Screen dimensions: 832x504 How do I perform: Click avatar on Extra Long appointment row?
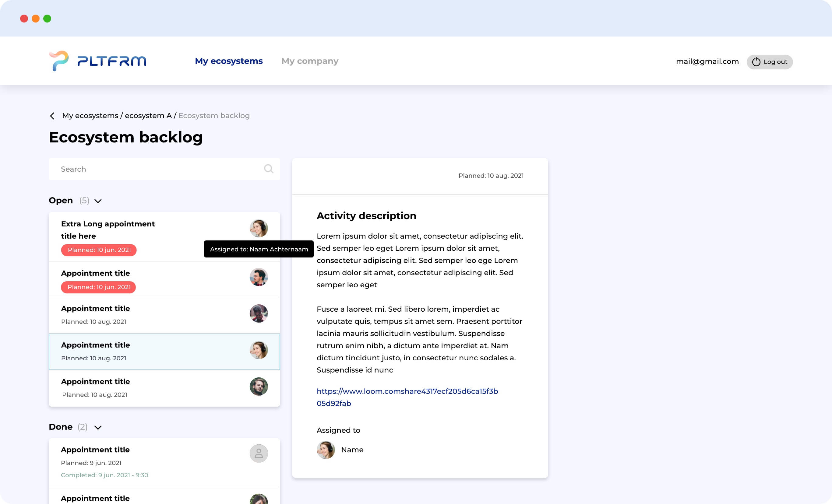[x=259, y=228]
